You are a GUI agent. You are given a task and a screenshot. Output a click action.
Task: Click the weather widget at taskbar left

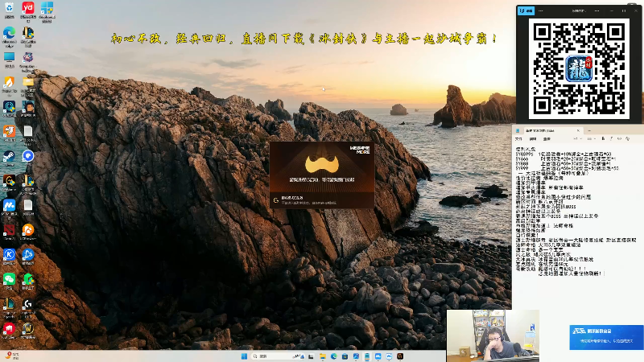pos(12,356)
